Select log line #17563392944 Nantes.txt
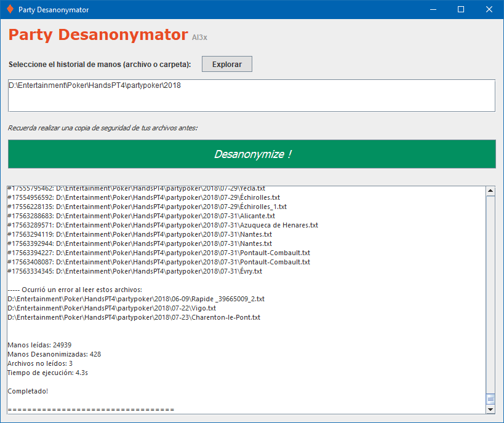 (140, 244)
